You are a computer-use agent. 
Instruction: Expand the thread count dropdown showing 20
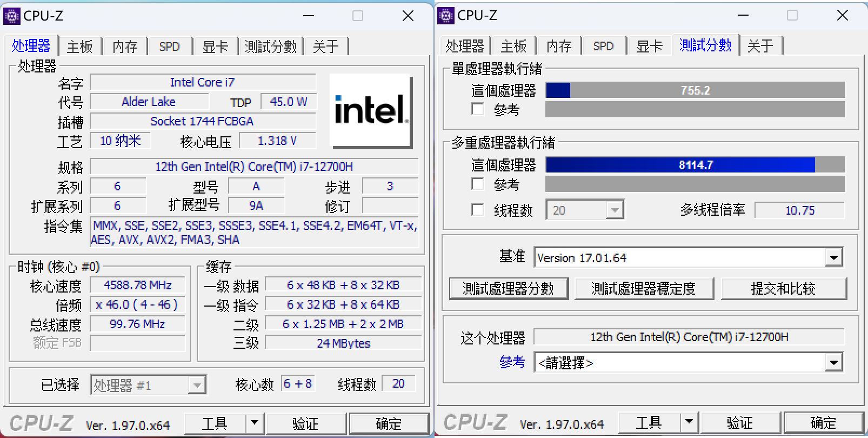pyautogui.click(x=615, y=210)
